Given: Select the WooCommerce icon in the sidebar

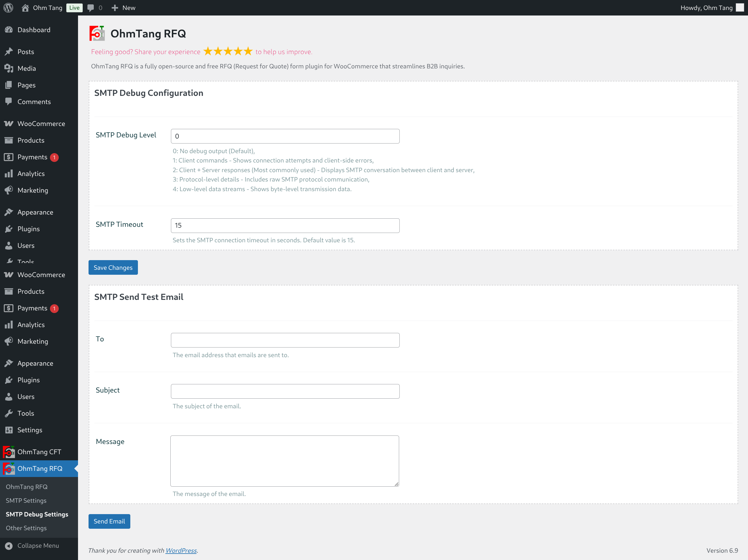Looking at the screenshot, I should [x=9, y=123].
